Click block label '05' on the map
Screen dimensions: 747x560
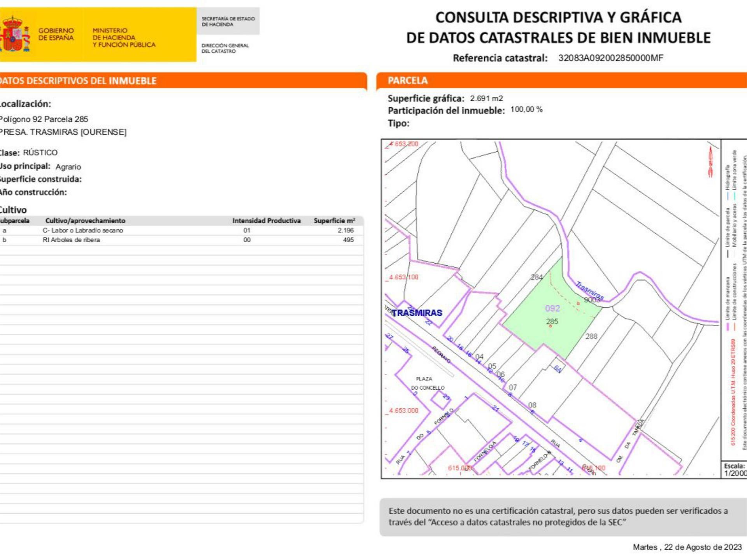(x=492, y=366)
